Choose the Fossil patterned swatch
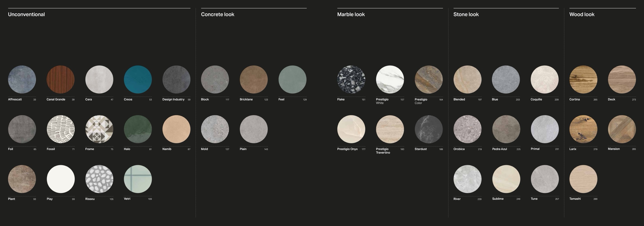The height and width of the screenshot is (226, 644). point(61,129)
